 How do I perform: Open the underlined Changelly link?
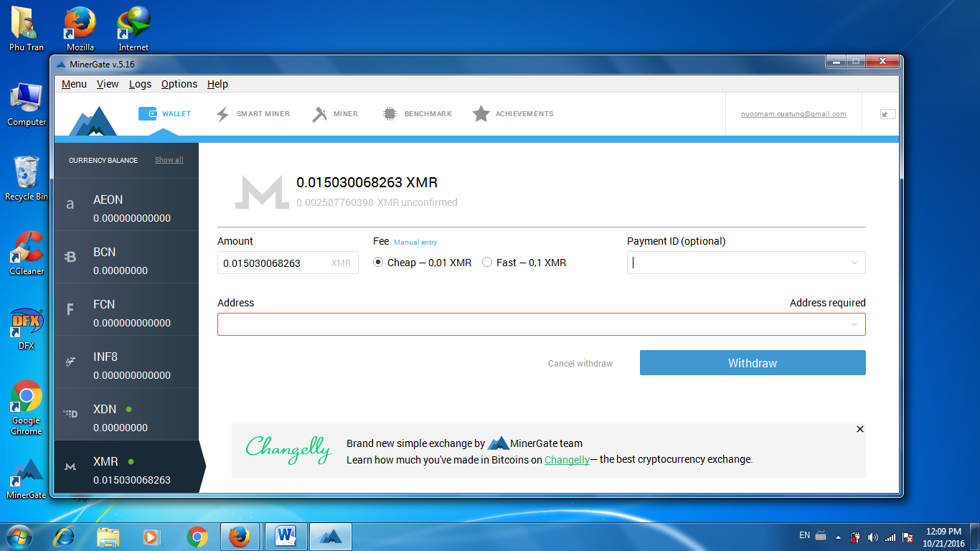[567, 460]
